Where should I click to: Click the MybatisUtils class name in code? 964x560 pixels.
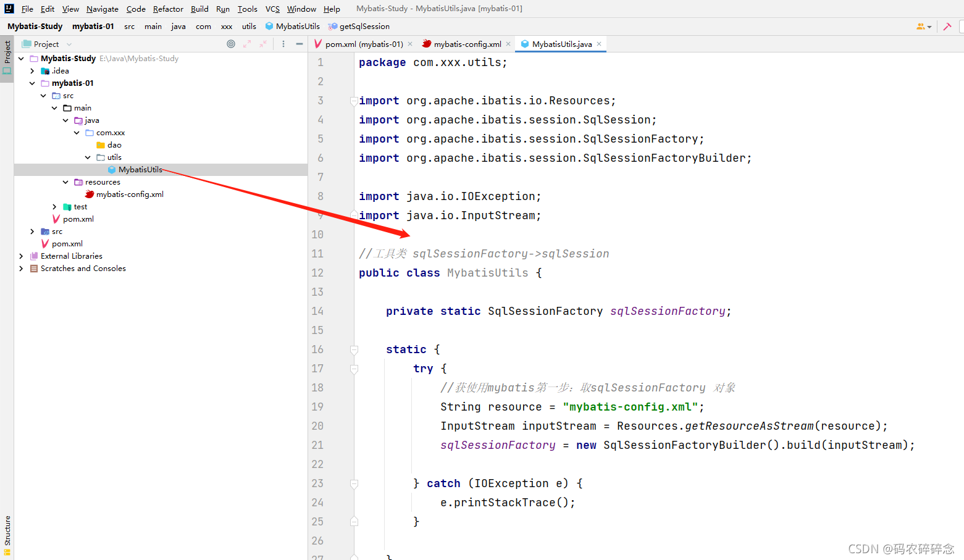click(x=487, y=273)
